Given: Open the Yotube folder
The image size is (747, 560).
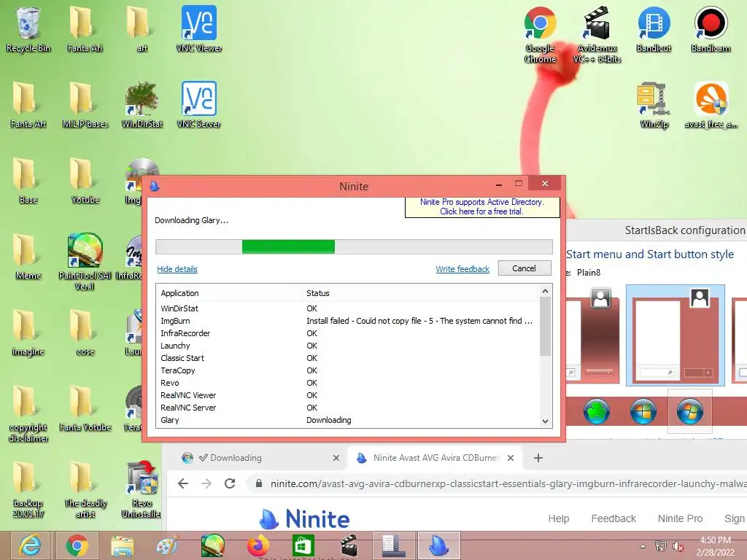Looking at the screenshot, I should [x=85, y=181].
